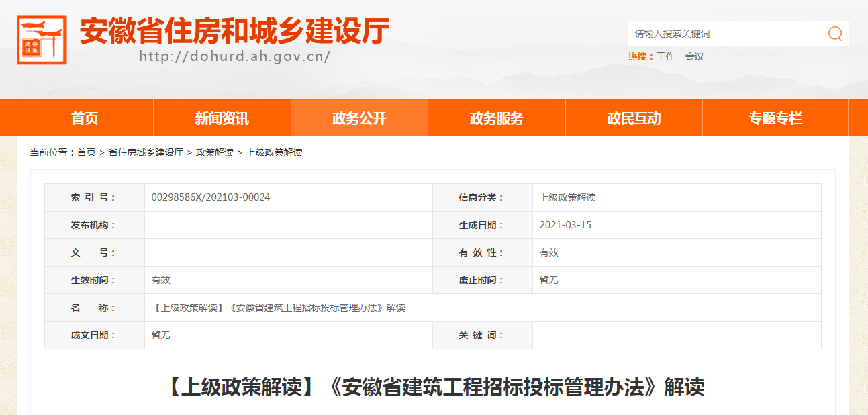The image size is (868, 415).
Task: Click the 暂无 value beside 废止时间
Action: coord(549,280)
